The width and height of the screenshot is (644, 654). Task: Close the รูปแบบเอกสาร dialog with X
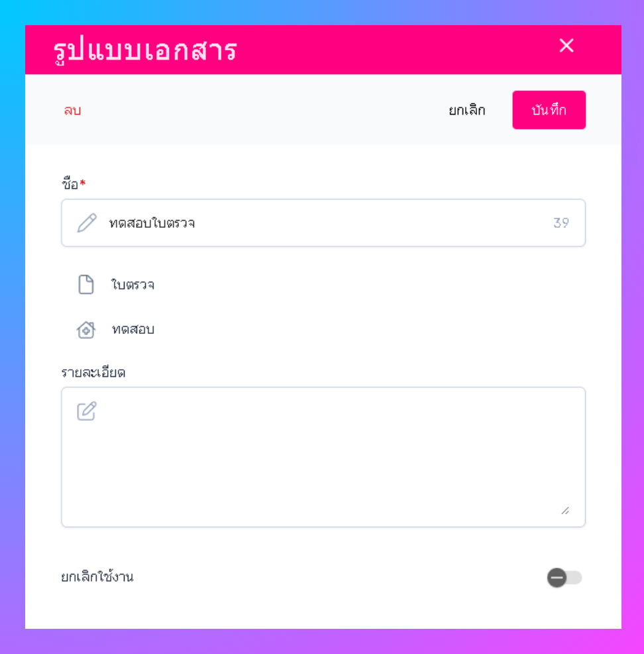click(566, 46)
